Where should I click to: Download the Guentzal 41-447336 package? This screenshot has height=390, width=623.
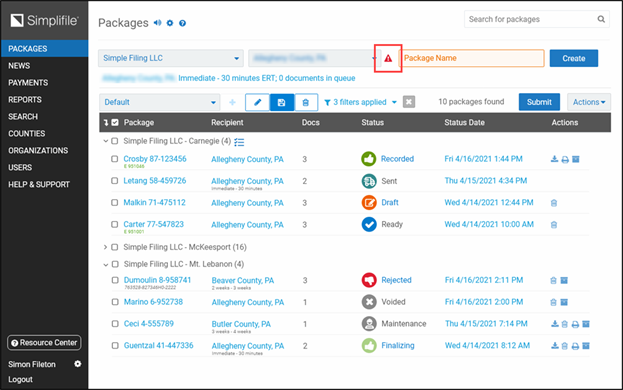(555, 346)
